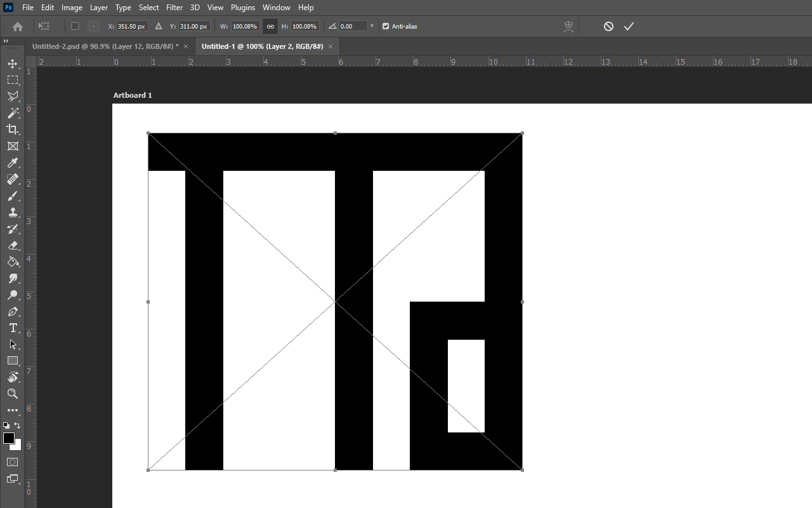This screenshot has height=508, width=812.
Task: Click the Photoshop logo icon
Action: 9,8
